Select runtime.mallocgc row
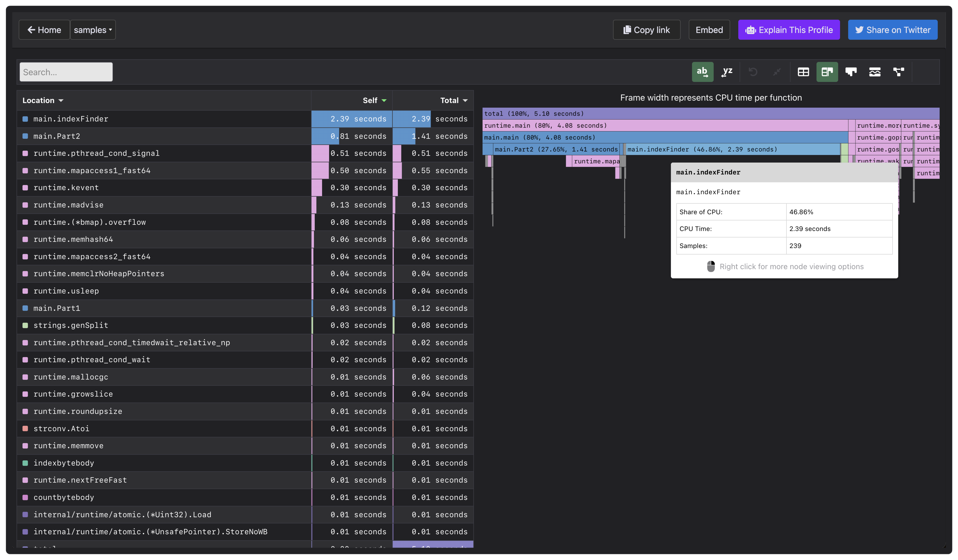 pyautogui.click(x=245, y=377)
